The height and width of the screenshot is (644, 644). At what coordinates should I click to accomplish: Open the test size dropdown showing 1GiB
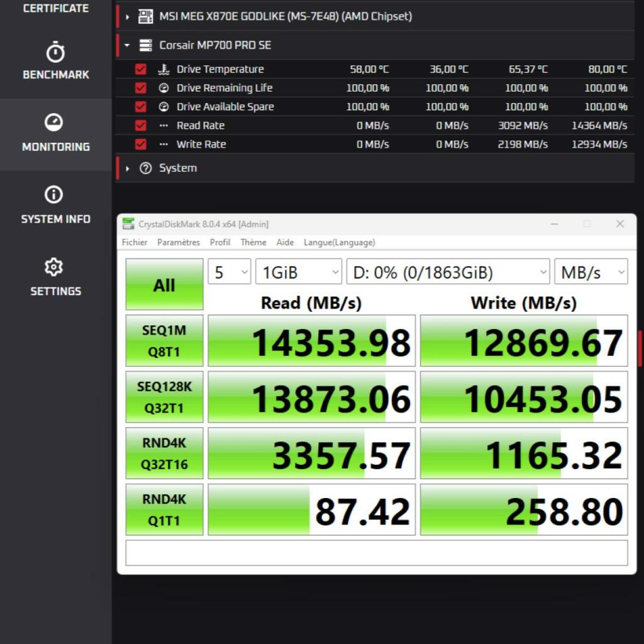pyautogui.click(x=299, y=272)
